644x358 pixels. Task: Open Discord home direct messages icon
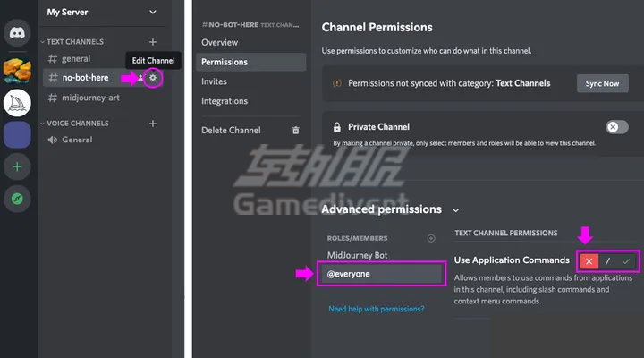coord(17,32)
